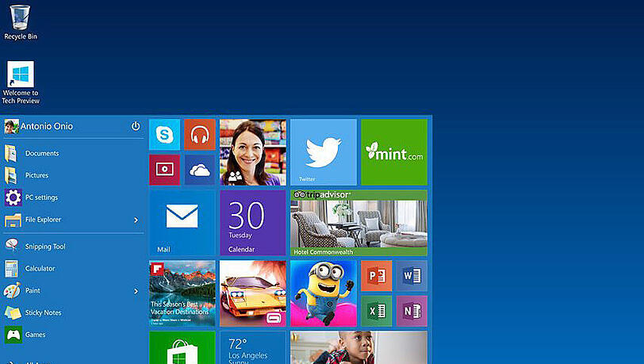Open the Twitter tile
The width and height of the screenshot is (644, 364).
(324, 152)
